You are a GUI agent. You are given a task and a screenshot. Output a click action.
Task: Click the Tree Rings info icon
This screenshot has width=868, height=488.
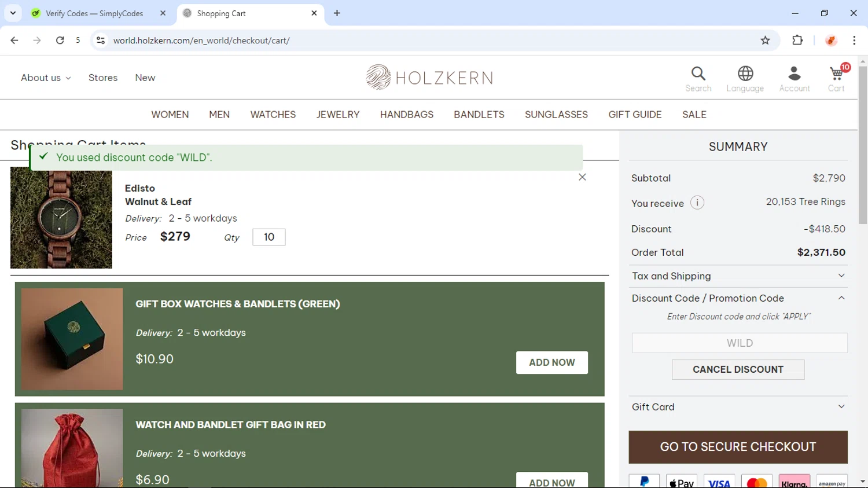pos(697,203)
